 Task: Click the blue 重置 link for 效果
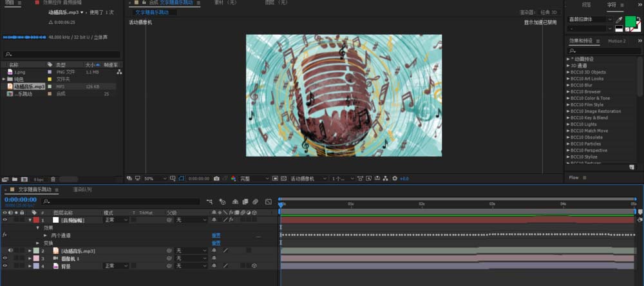[216, 235]
